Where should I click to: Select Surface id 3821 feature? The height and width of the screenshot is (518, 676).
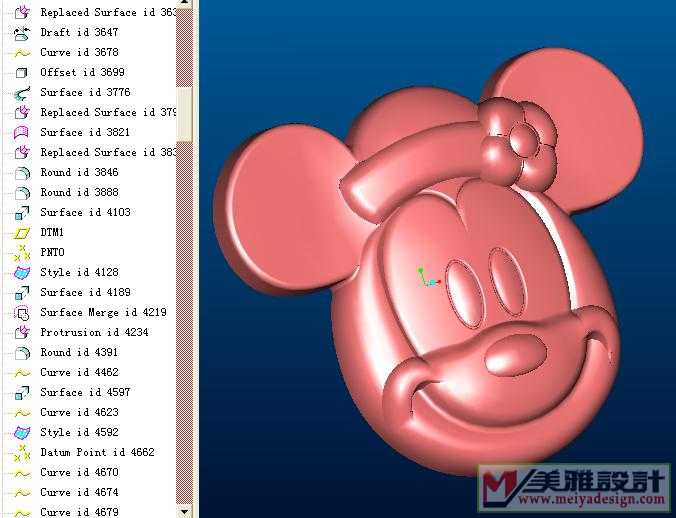[85, 132]
